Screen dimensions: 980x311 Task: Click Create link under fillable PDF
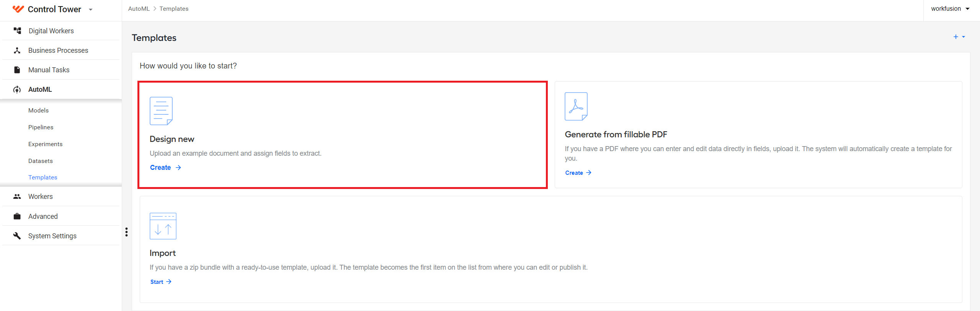pyautogui.click(x=578, y=173)
